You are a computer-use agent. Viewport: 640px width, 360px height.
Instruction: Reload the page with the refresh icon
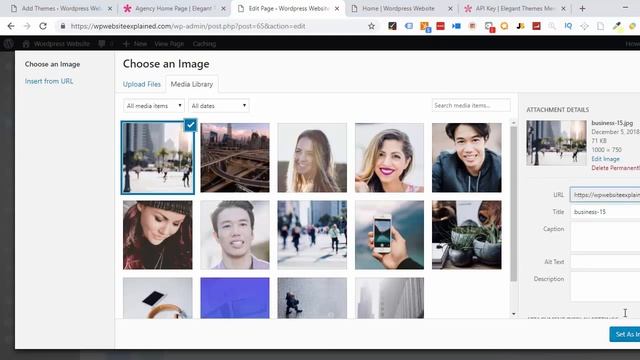pos(43,26)
